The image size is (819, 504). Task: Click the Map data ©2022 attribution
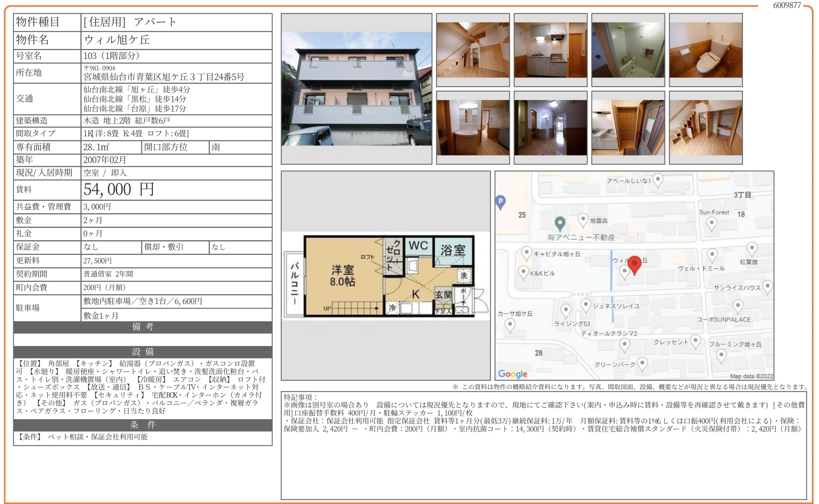[x=751, y=376]
